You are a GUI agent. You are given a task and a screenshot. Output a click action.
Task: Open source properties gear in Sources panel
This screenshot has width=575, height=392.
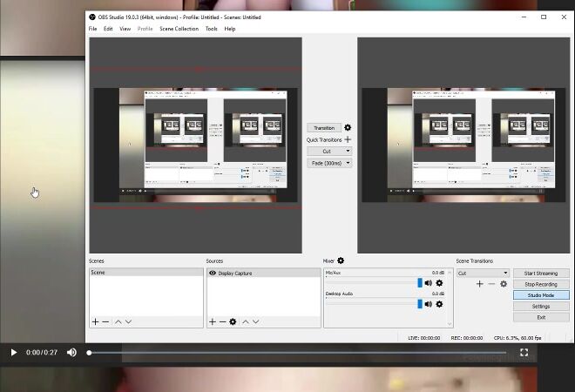point(233,321)
